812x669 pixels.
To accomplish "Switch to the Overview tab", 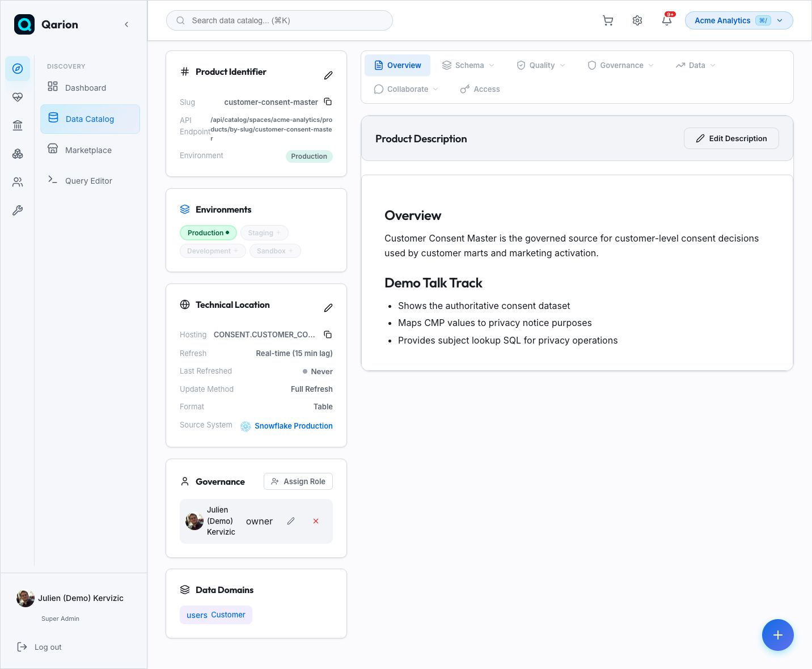I will click(397, 66).
